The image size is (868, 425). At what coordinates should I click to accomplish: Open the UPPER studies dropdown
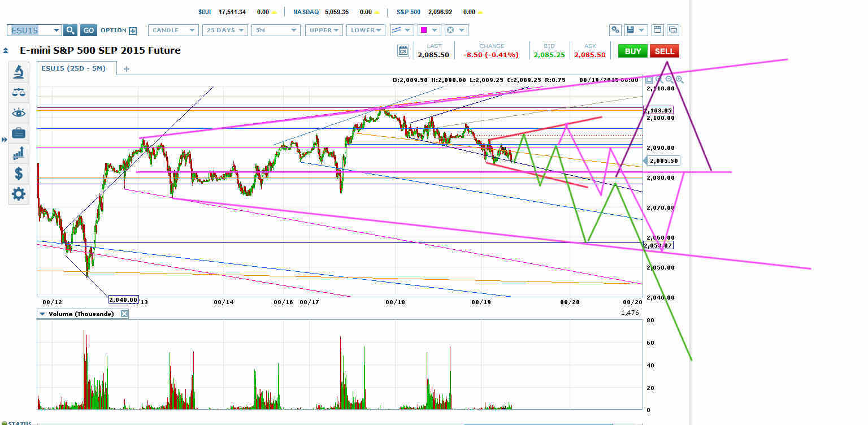point(324,31)
